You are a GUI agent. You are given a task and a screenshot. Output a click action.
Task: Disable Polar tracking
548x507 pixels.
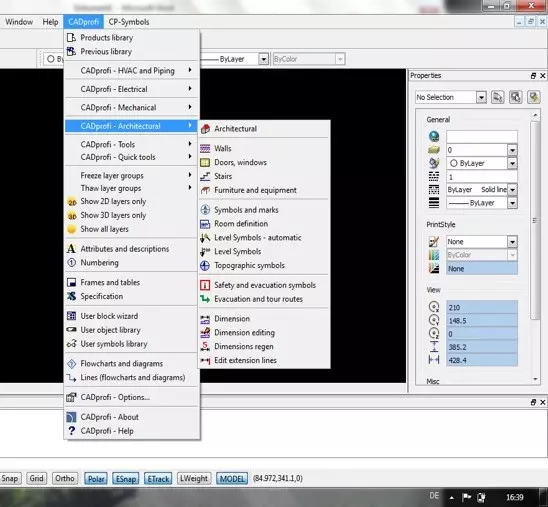96,478
